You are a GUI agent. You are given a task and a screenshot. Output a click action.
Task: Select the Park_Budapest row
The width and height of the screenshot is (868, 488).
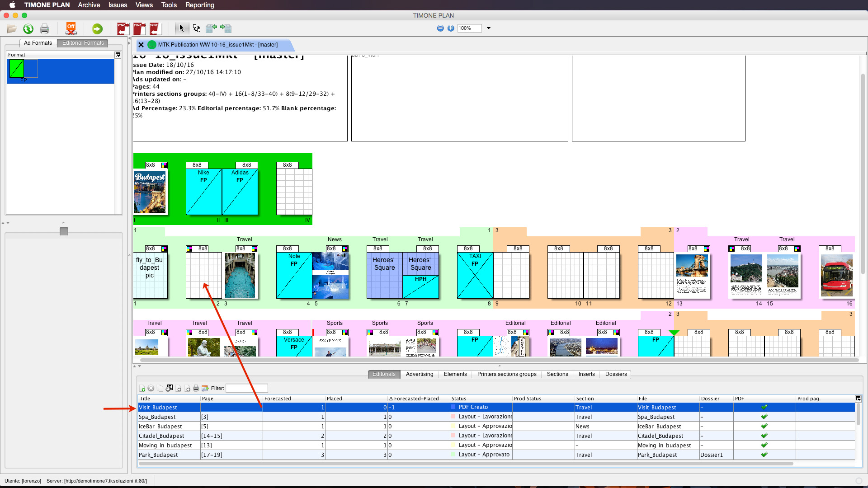(x=496, y=455)
